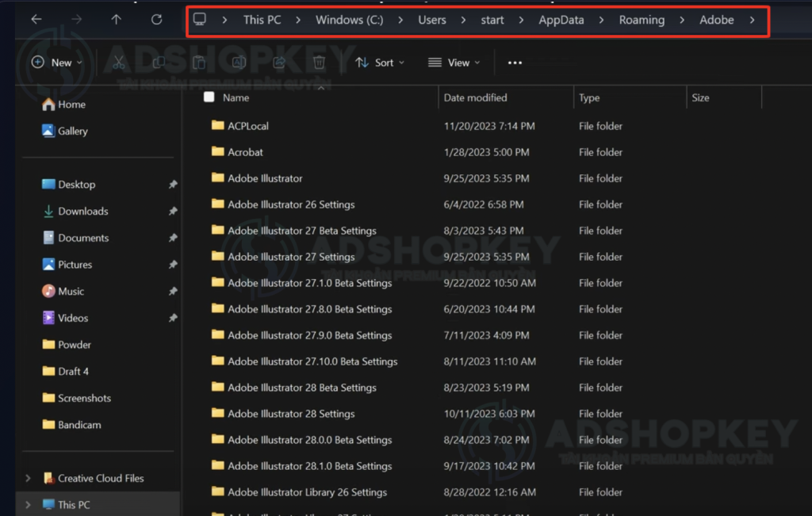This screenshot has height=516, width=812.
Task: Expand chevron after Adobe in address bar
Action: point(752,20)
